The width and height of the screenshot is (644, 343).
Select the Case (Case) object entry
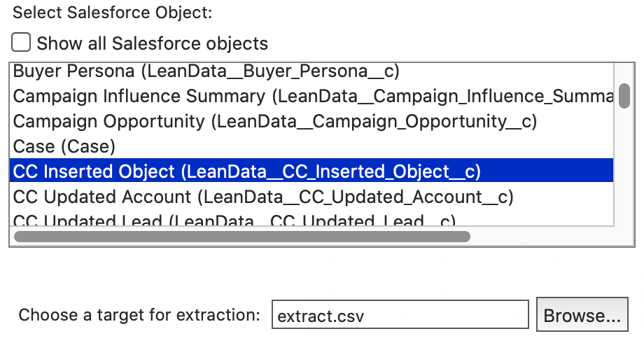[64, 146]
